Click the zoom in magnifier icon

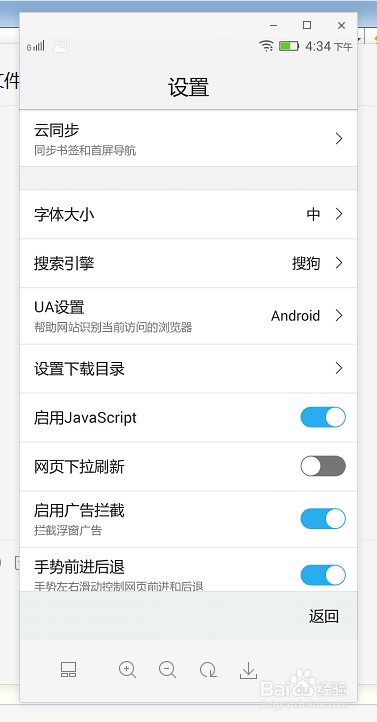pyautogui.click(x=128, y=670)
